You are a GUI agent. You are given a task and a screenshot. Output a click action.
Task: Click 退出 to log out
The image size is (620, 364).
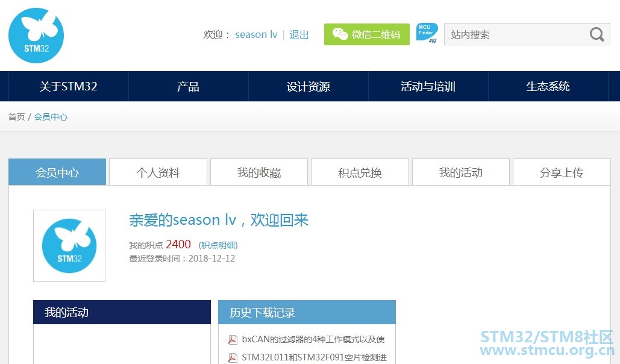coord(298,35)
